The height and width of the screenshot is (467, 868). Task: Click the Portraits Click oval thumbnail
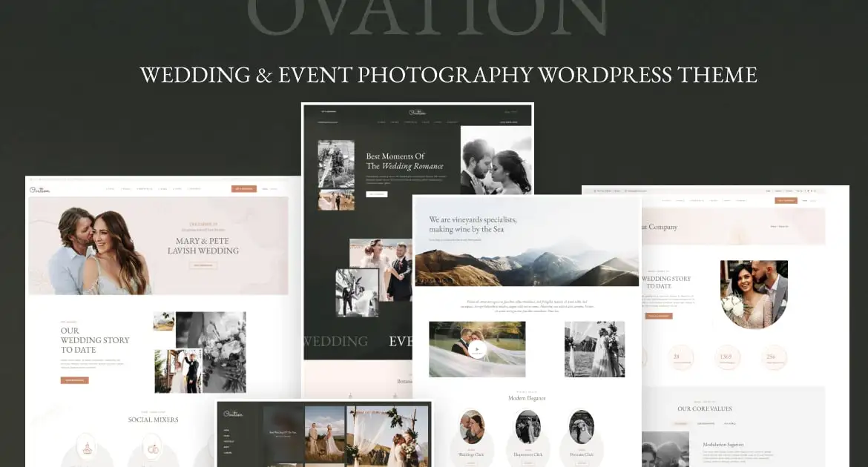point(581,427)
